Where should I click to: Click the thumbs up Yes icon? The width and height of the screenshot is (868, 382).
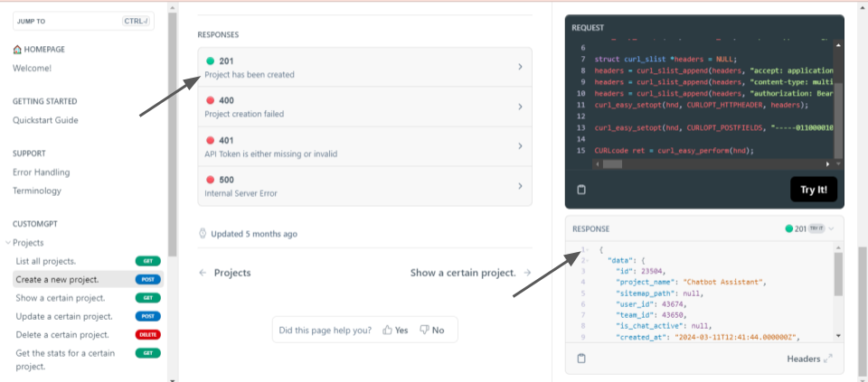pyautogui.click(x=388, y=330)
